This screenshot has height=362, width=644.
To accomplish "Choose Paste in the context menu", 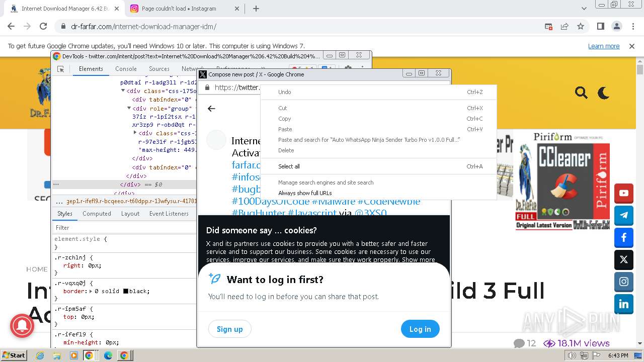I will pyautogui.click(x=378, y=129).
